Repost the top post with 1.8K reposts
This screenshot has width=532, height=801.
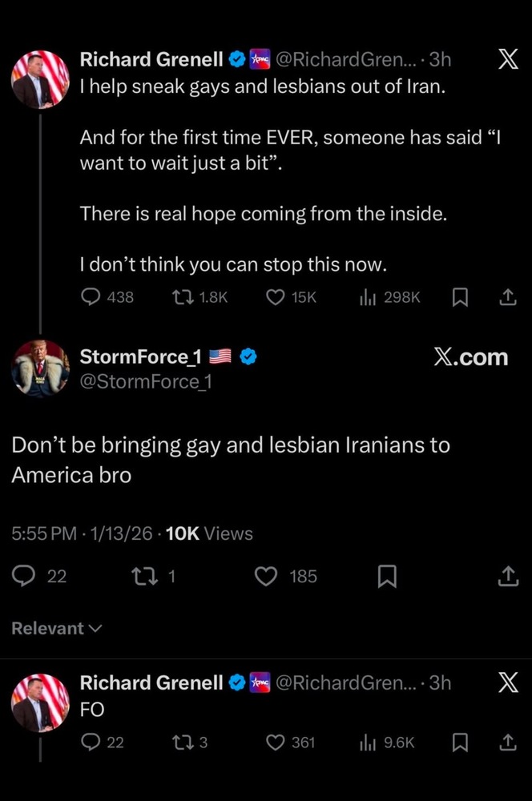(x=182, y=297)
